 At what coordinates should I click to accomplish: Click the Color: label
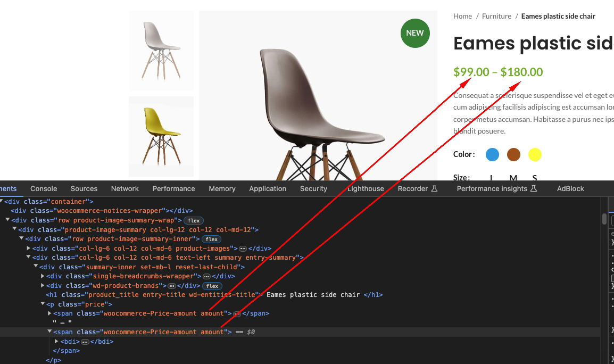(x=464, y=154)
